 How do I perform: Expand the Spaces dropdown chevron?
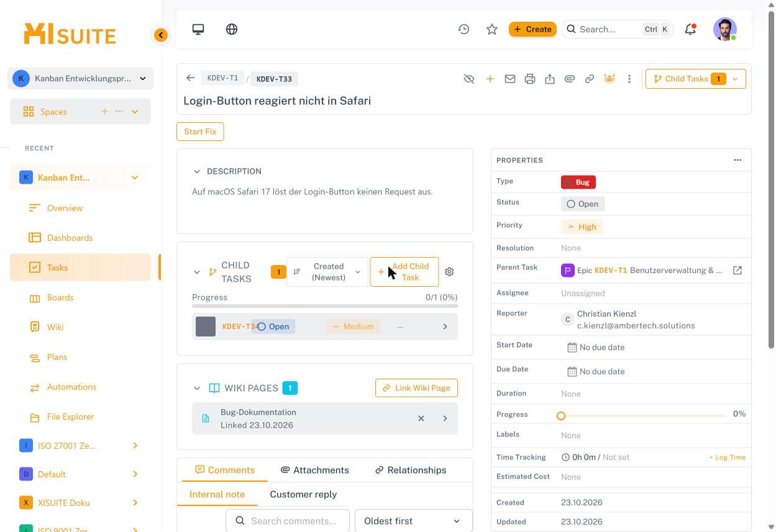(135, 112)
